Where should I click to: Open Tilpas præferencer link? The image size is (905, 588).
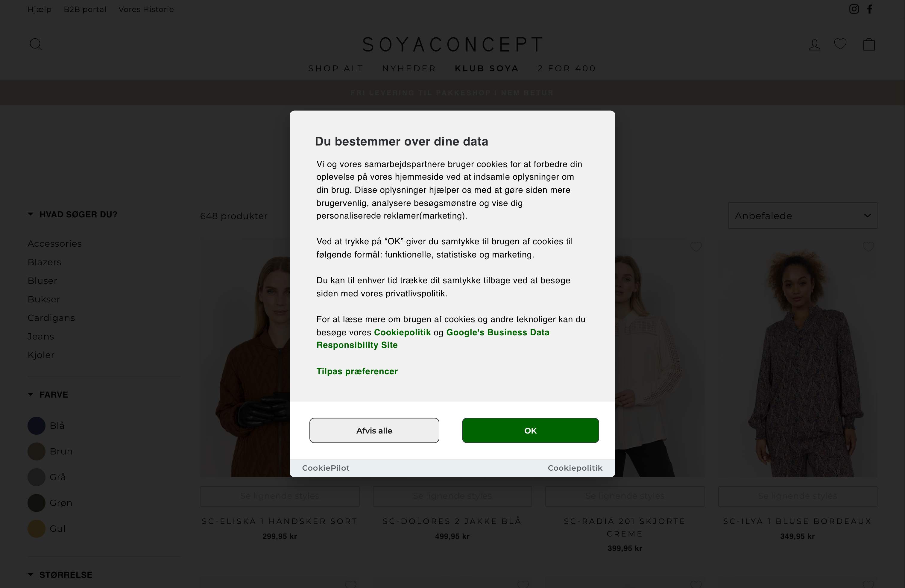point(357,371)
